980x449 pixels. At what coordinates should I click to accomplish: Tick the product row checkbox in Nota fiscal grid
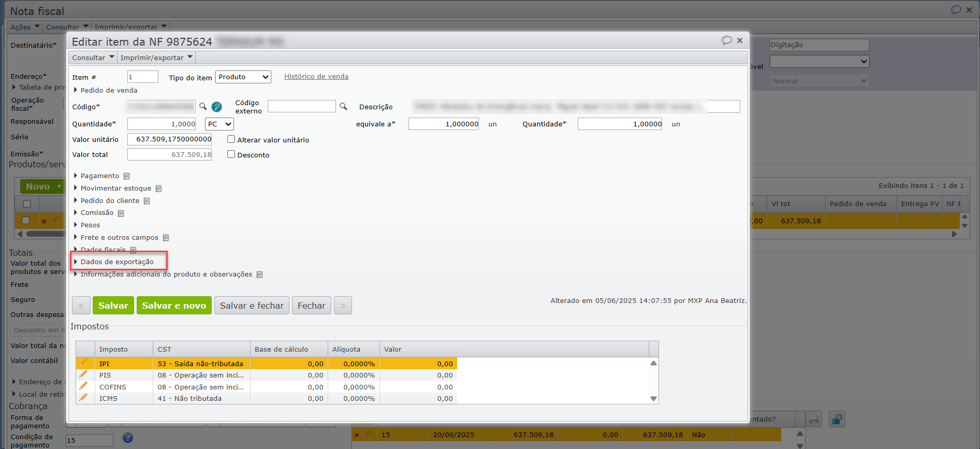click(25, 221)
